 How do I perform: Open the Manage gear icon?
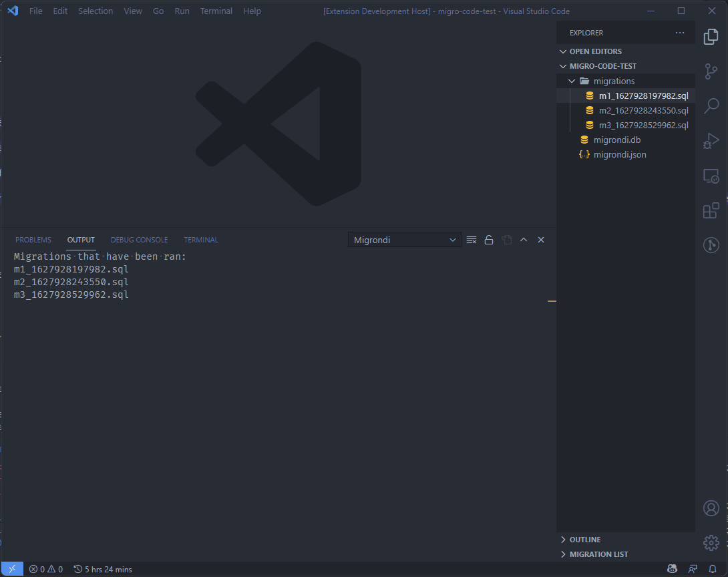[x=711, y=543]
